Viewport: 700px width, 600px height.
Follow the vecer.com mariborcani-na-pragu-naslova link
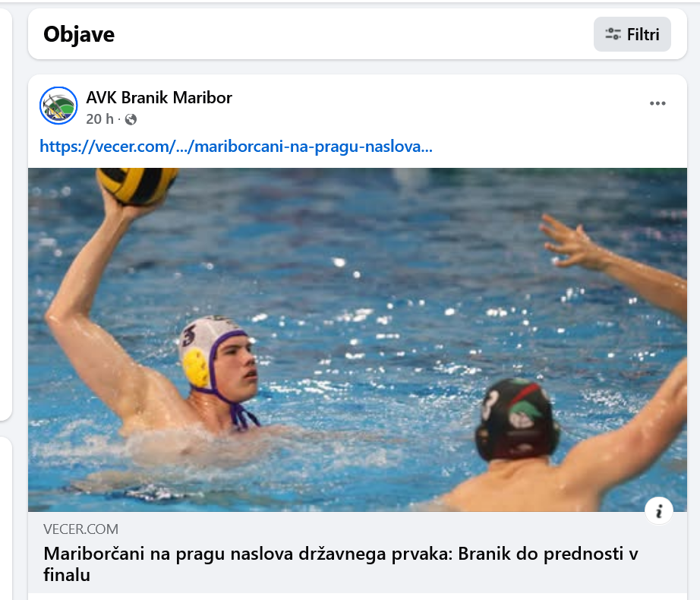(x=236, y=147)
